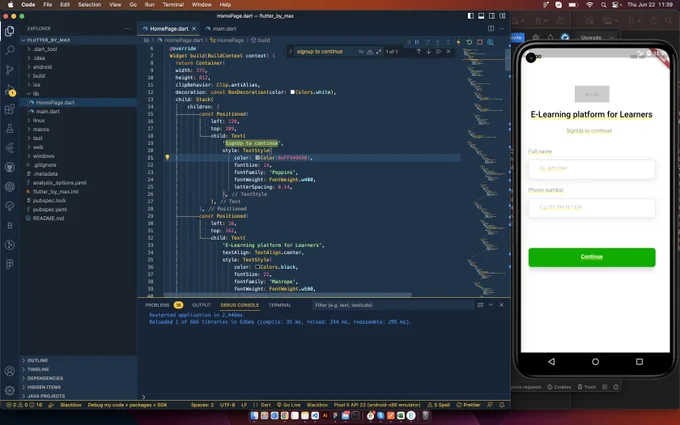Open the Search view in activity bar

[10, 50]
